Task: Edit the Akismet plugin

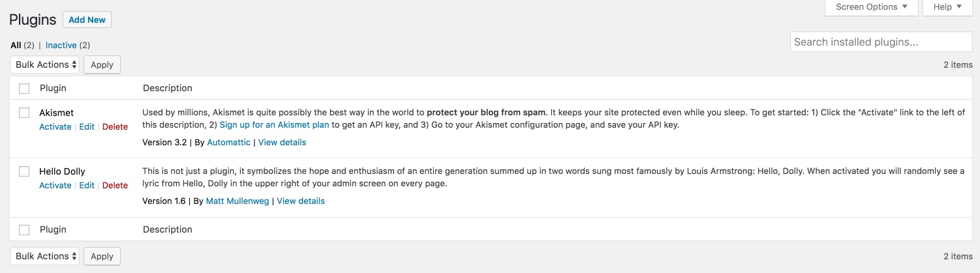Action: click(x=87, y=126)
